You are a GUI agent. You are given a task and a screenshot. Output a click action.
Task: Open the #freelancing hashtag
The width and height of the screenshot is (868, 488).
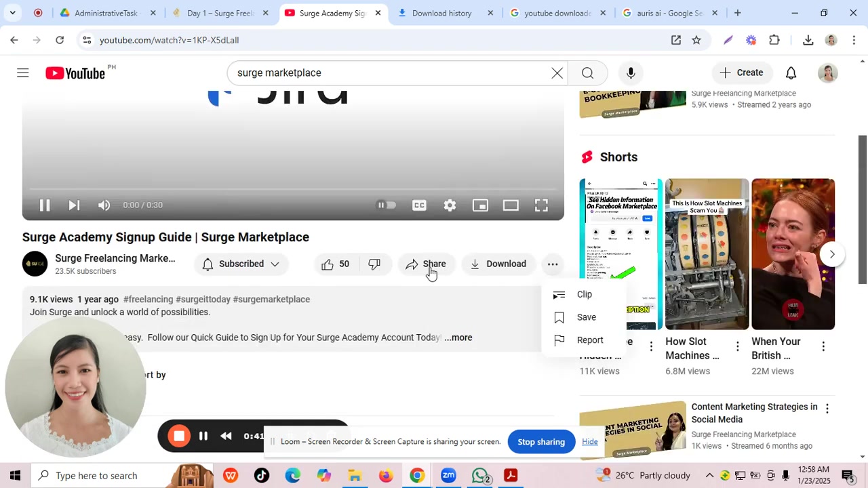[x=148, y=300]
